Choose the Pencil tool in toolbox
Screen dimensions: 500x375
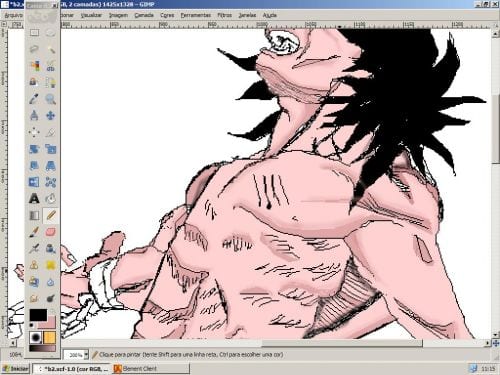pyautogui.click(x=51, y=215)
